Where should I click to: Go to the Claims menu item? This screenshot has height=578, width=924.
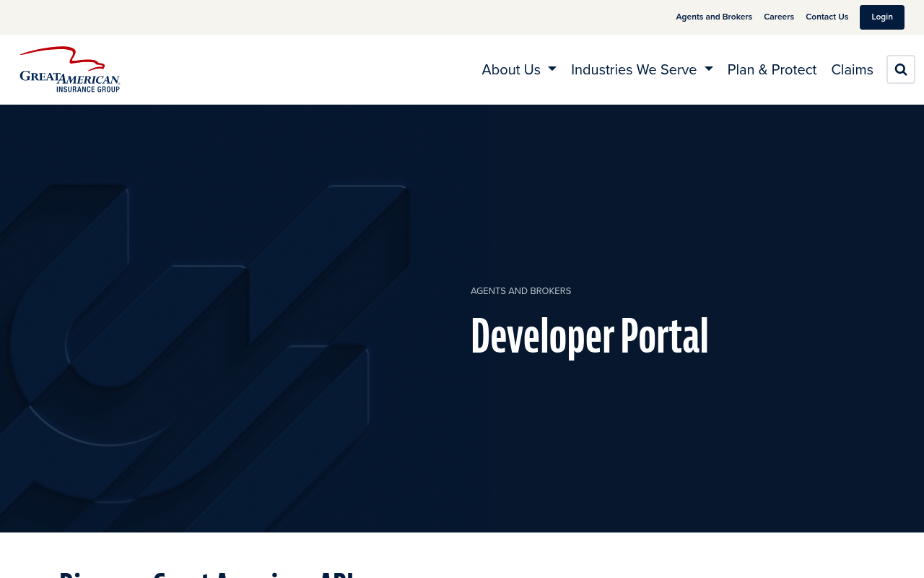(852, 69)
